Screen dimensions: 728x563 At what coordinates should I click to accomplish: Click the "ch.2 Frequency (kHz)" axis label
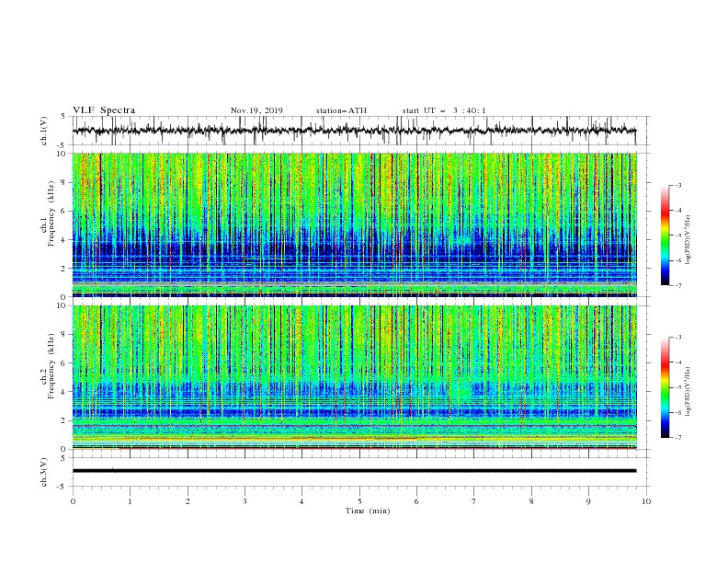(x=48, y=366)
